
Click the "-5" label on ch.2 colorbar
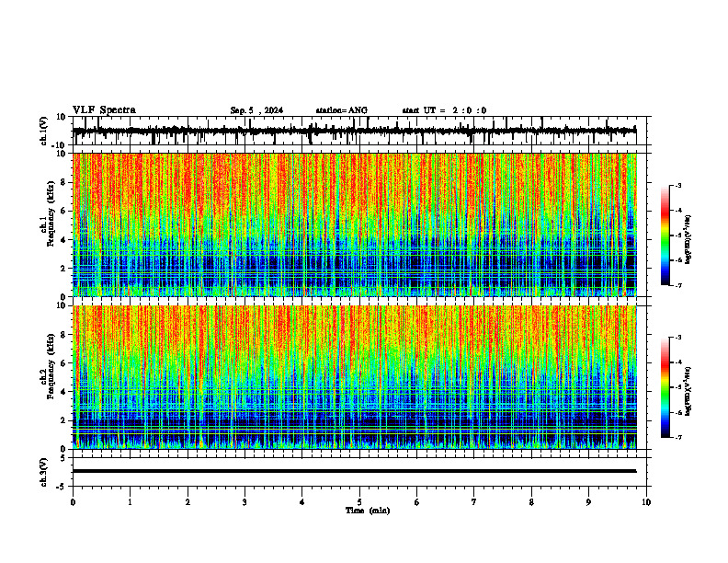pos(677,387)
